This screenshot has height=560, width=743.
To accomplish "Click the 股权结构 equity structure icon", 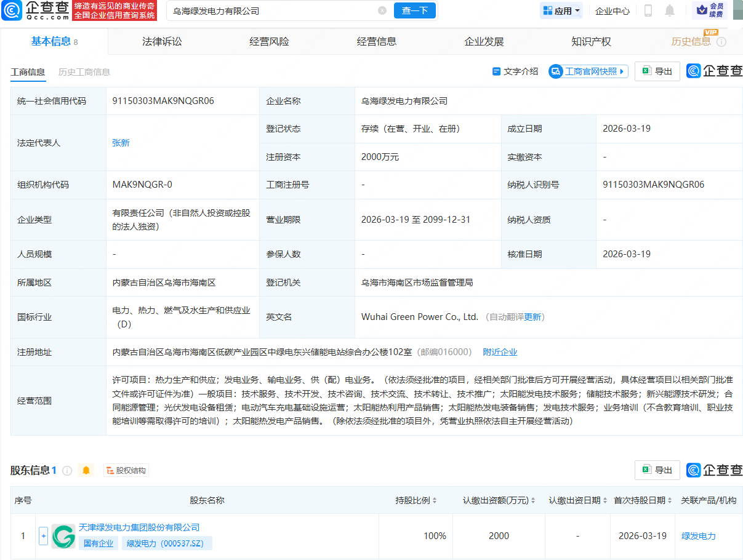I will pos(126,470).
